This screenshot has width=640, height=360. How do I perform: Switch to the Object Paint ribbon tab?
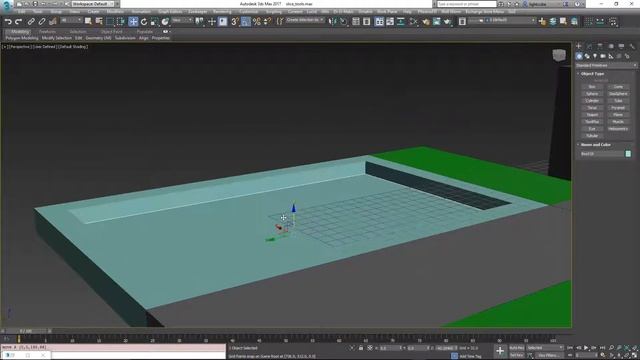tap(111, 31)
